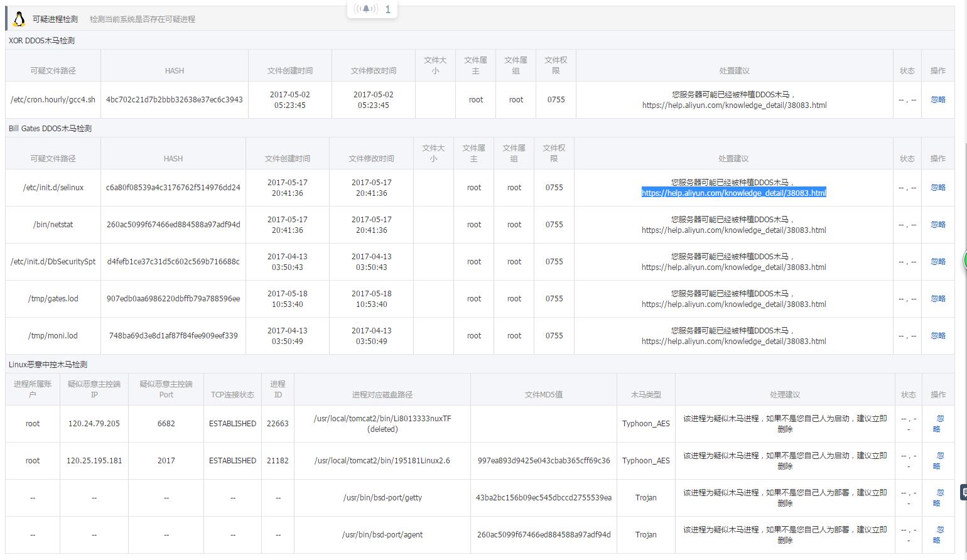Image resolution: width=967 pixels, height=560 pixels.
Task: Ignore the /bin/netstat entry
Action: click(x=937, y=225)
